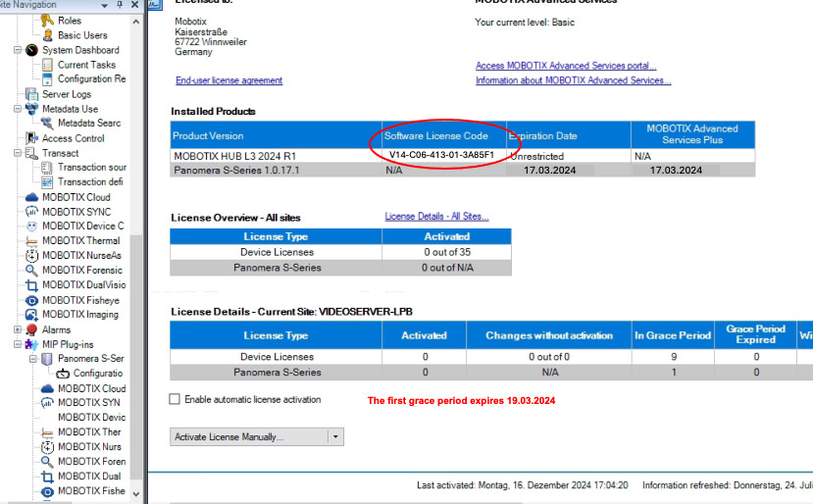Viewport: 813px width, 504px height.
Task: Click the Transaction sources icon
Action: (x=47, y=167)
